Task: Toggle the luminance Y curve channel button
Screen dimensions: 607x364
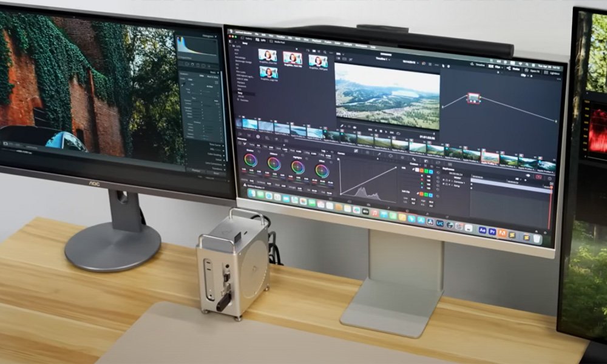Action: click(418, 170)
